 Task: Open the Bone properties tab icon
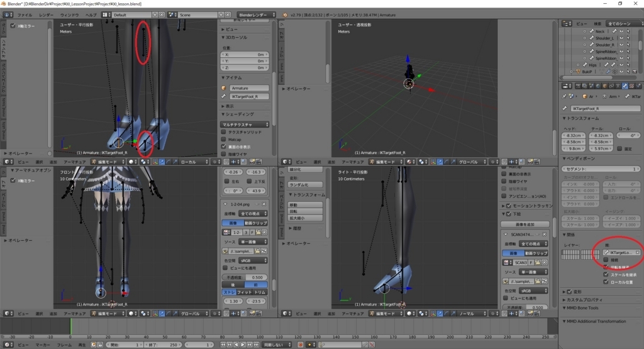click(x=625, y=86)
